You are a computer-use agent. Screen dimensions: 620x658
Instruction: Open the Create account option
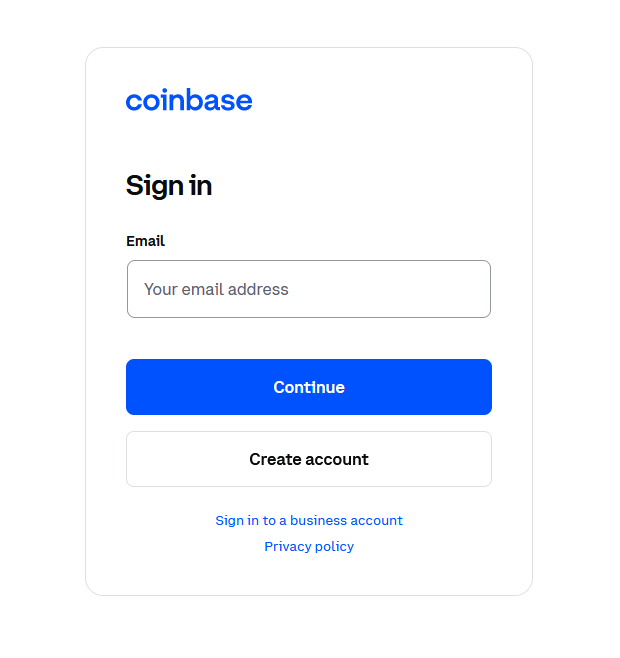(309, 459)
